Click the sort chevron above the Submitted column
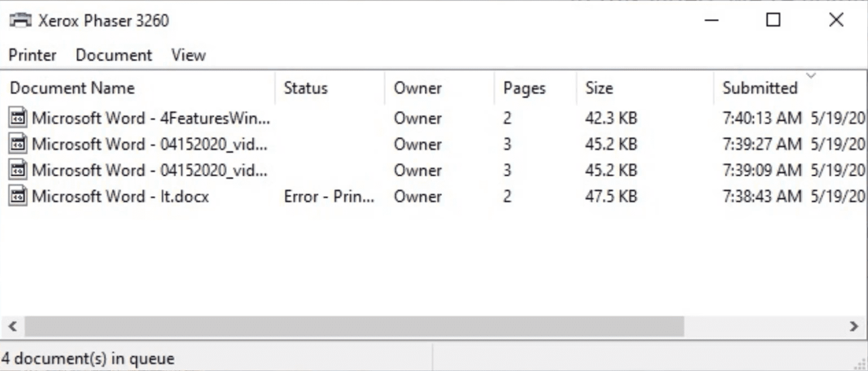 point(811,74)
